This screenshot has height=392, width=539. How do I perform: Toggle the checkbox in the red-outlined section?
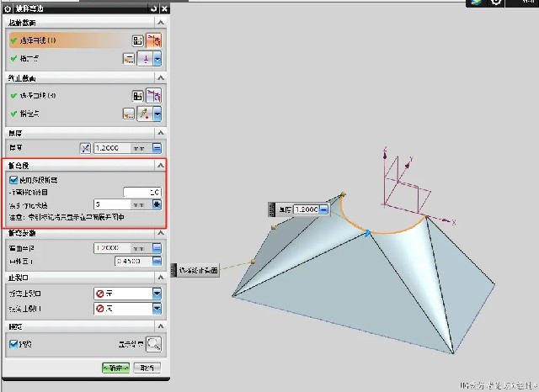tap(13, 179)
